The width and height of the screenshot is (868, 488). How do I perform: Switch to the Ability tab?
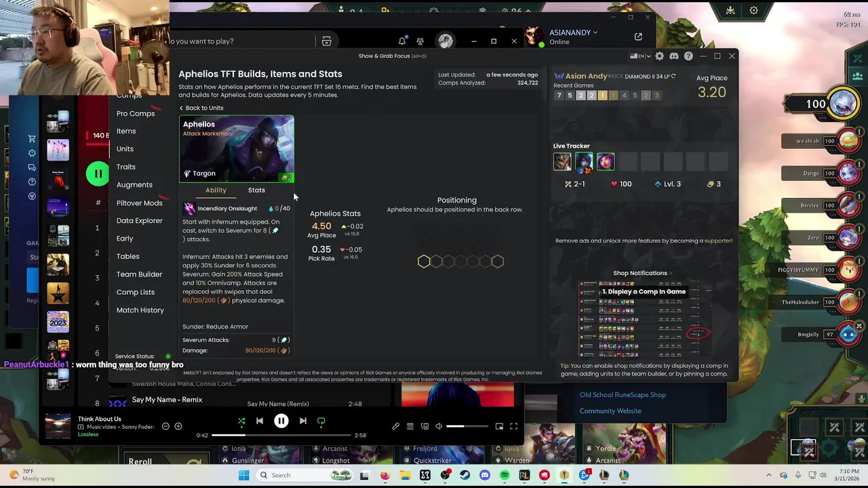(x=216, y=190)
